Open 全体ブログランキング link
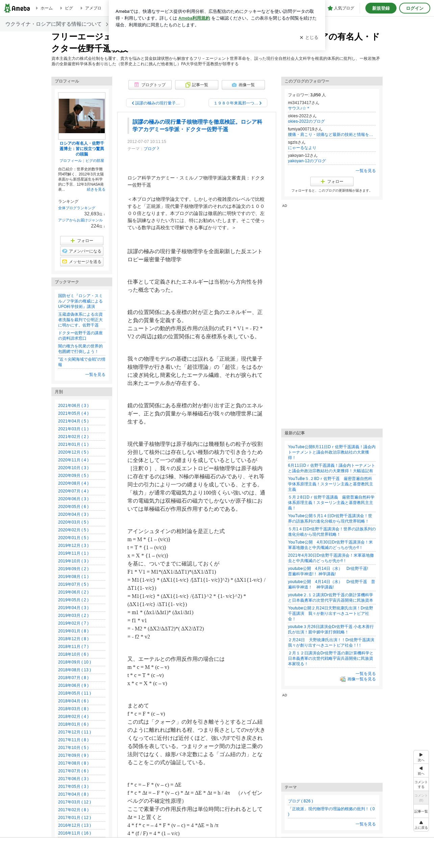Image resolution: width=434 pixels, height=868 pixels. coord(77,208)
